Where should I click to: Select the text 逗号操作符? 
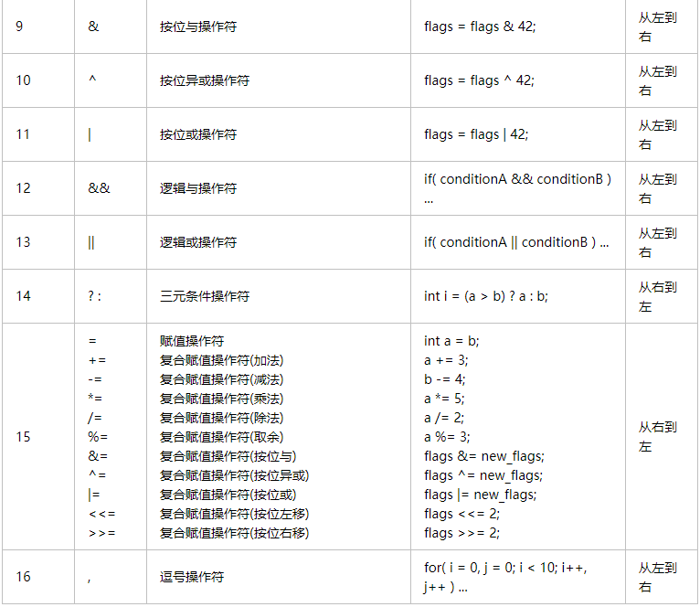(x=192, y=577)
